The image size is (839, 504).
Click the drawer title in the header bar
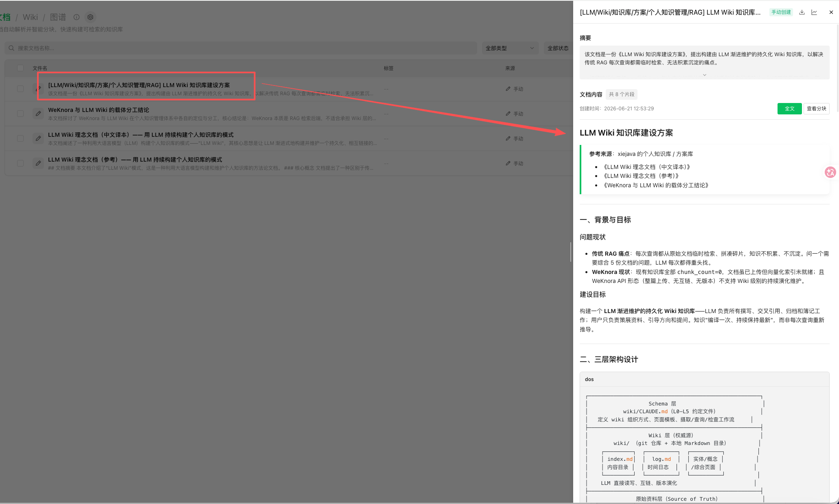click(670, 12)
